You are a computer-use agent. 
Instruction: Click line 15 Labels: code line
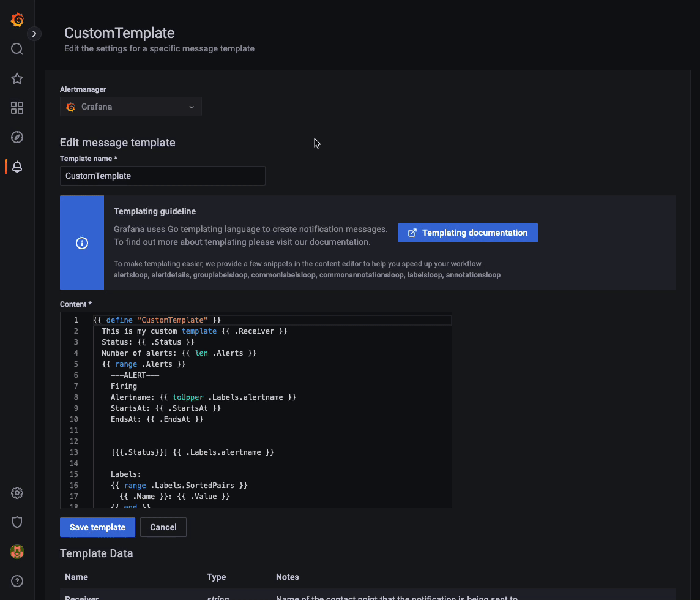point(126,474)
